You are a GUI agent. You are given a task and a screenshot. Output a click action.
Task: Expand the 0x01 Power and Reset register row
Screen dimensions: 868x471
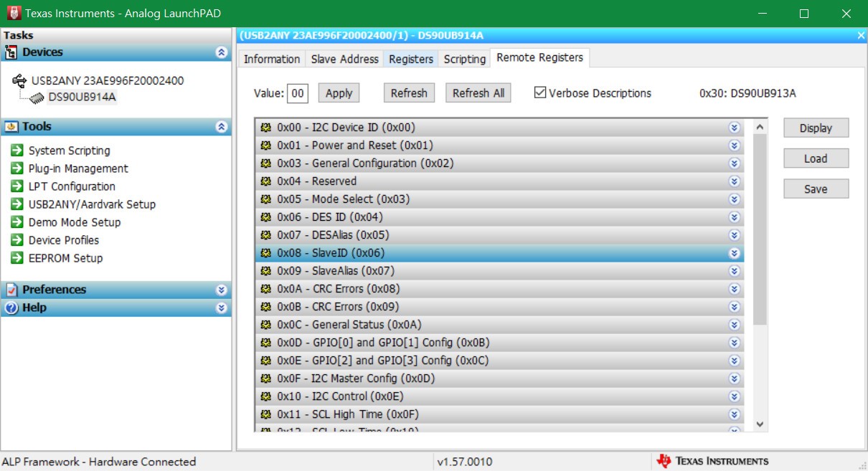(734, 146)
